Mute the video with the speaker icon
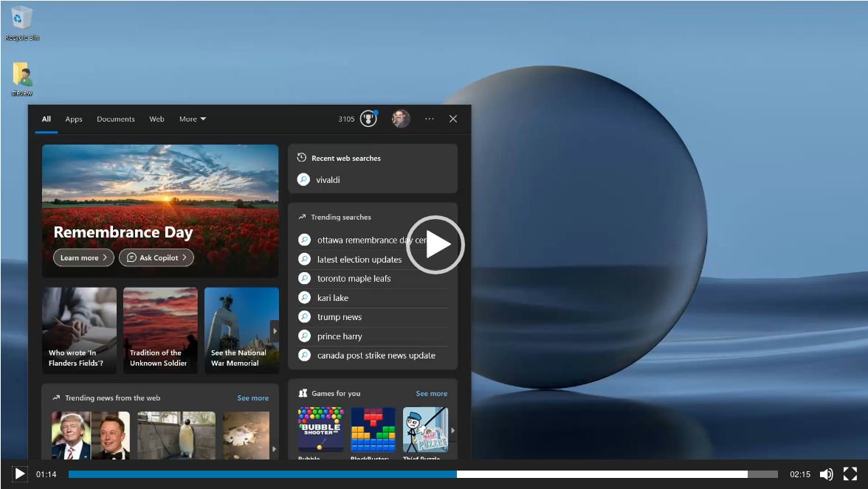 [x=826, y=474]
